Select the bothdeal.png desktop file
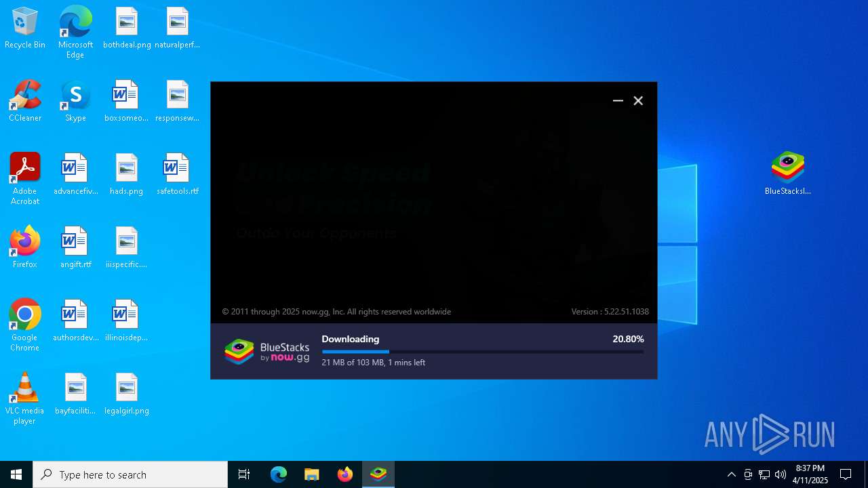Image resolution: width=868 pixels, height=488 pixels. click(x=127, y=28)
